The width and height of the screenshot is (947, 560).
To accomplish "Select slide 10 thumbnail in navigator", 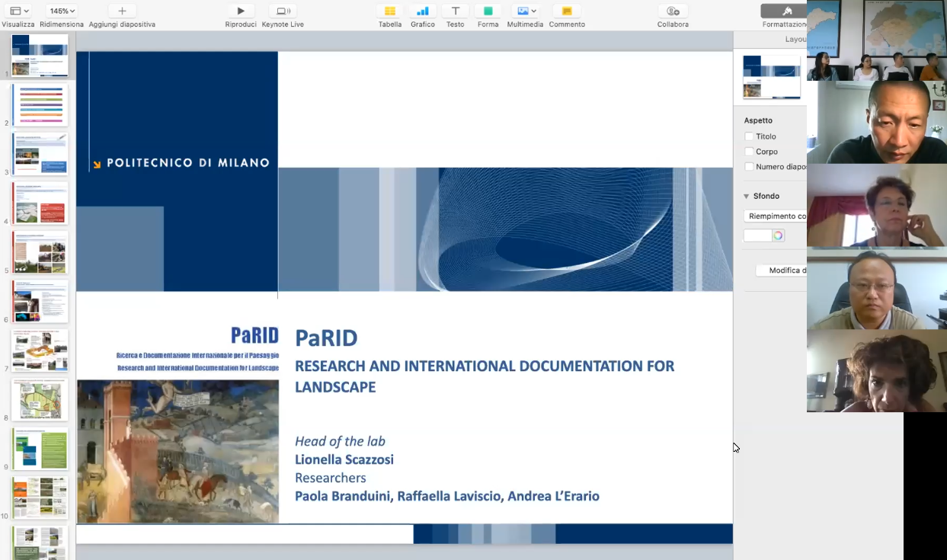I will point(40,498).
